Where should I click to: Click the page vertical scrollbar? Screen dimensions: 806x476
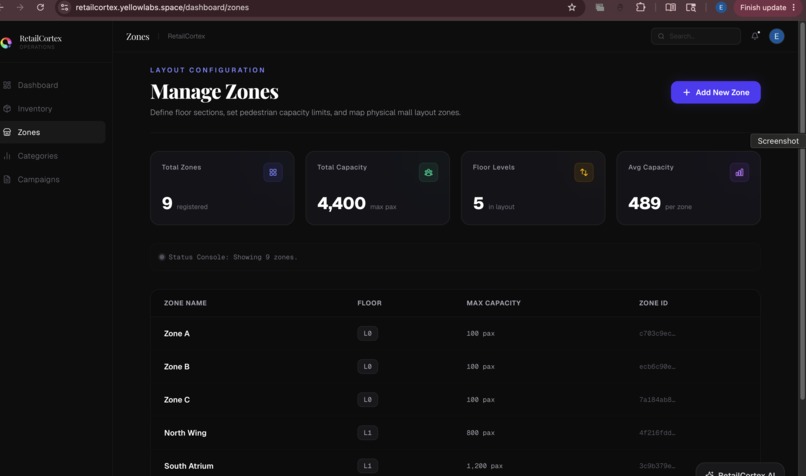[802, 211]
